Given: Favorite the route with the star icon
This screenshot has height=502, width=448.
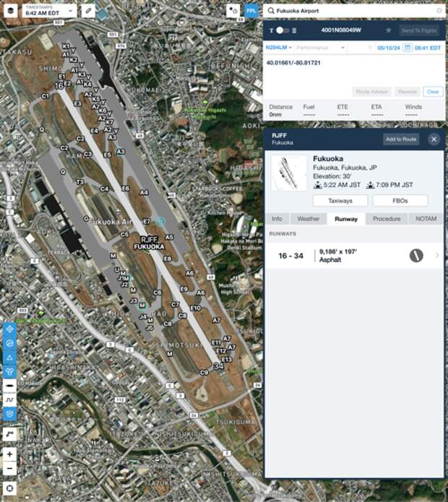Looking at the screenshot, I should (389, 30).
